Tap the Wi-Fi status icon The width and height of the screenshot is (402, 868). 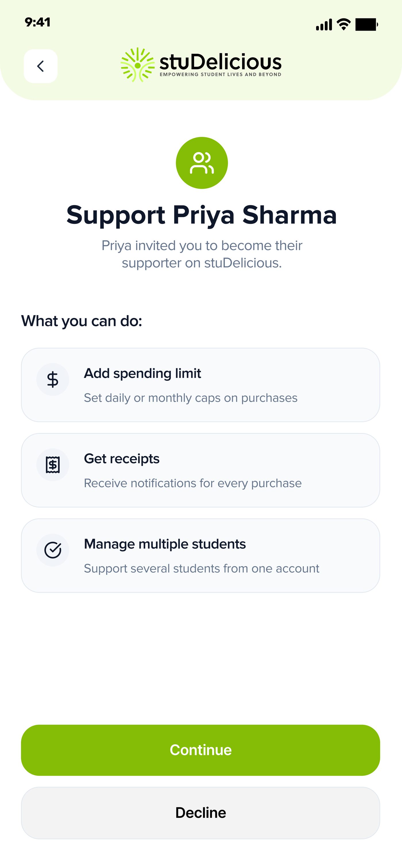344,25
